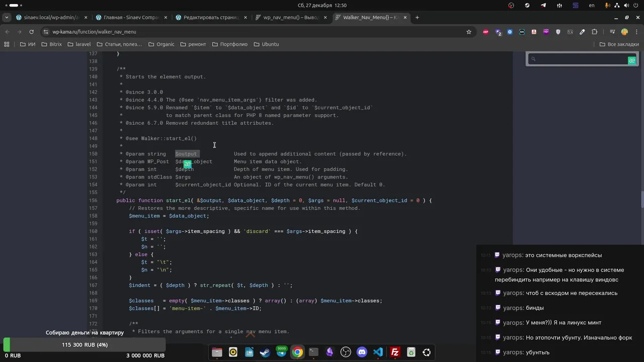This screenshot has width=644, height=362.
Task: Click the green 'æ' button in the search field
Action: pos(632,60)
